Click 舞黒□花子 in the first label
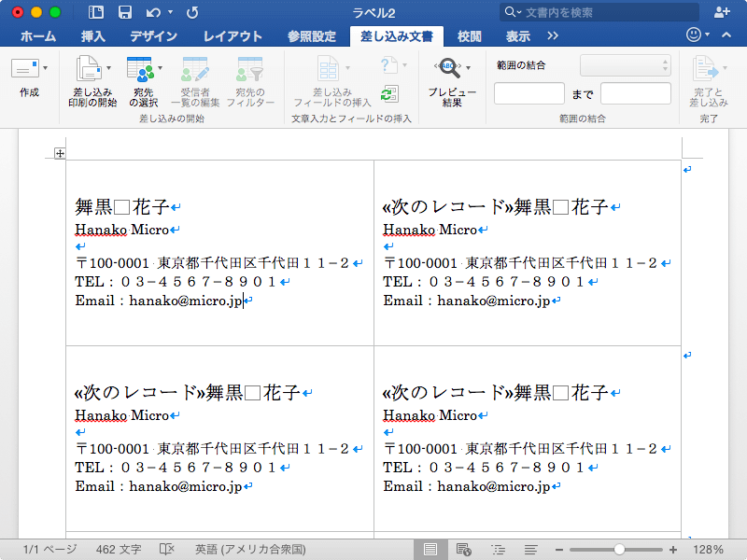 [x=122, y=206]
